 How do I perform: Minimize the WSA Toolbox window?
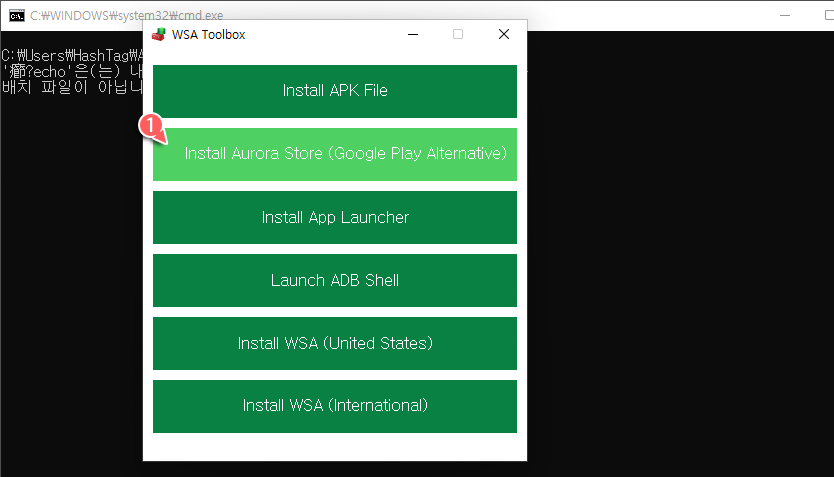[413, 35]
